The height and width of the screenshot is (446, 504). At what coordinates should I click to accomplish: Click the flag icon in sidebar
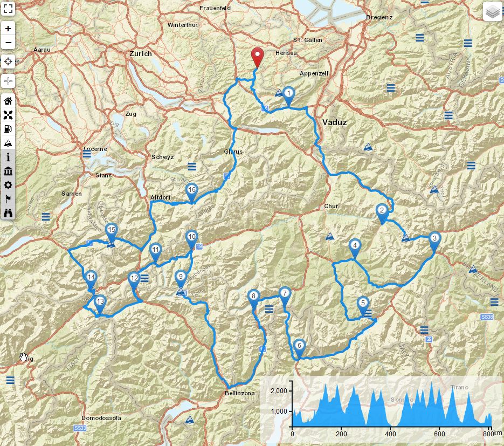tap(8, 199)
